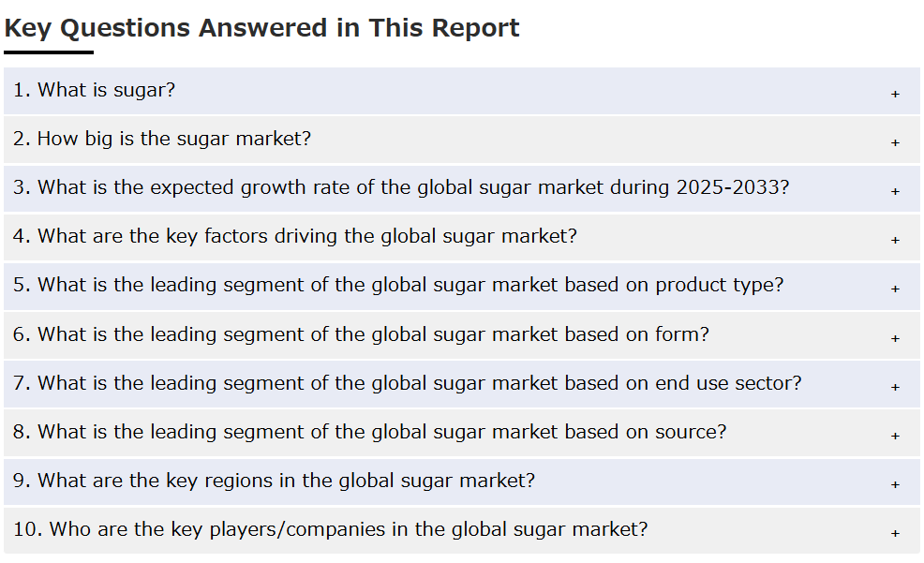Click plus icon beside key regions question
924x563 pixels.
coord(895,485)
